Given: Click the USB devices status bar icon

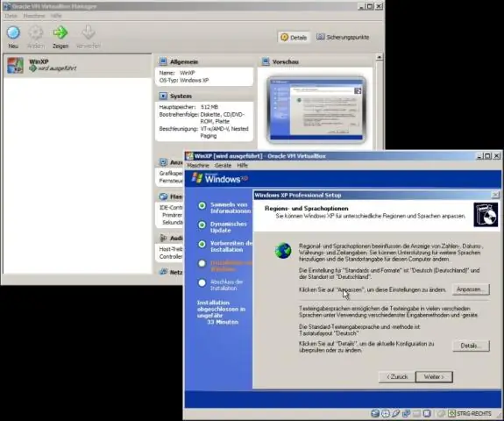Looking at the screenshot, I should pos(395,413).
